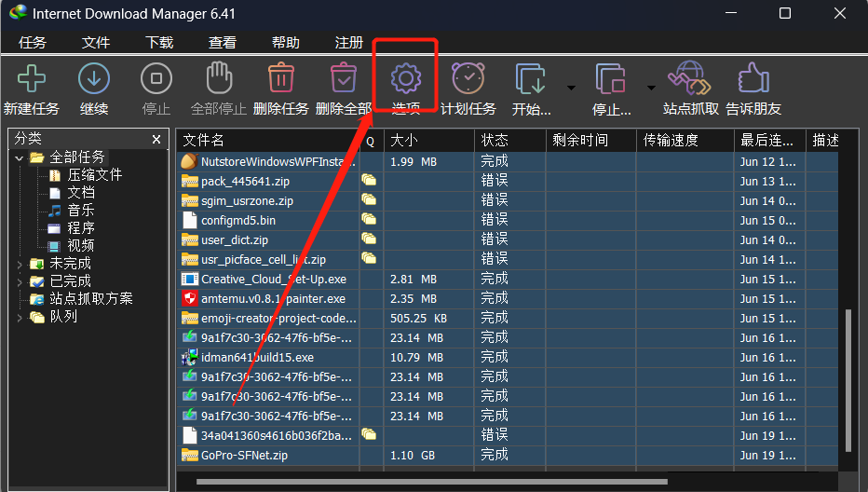The height and width of the screenshot is (492, 868).
Task: Click the 停止 (stop) toolbar icon
Action: tap(156, 78)
